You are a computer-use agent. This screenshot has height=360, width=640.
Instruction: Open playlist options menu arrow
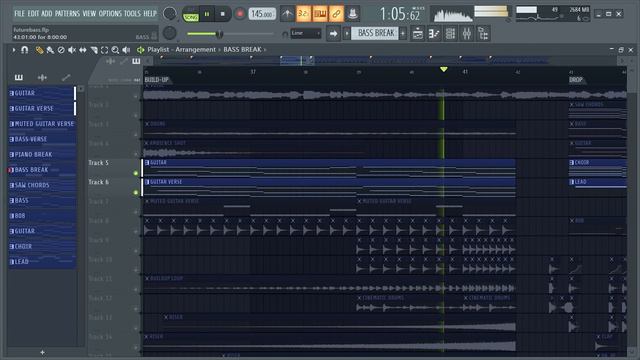(x=13, y=50)
